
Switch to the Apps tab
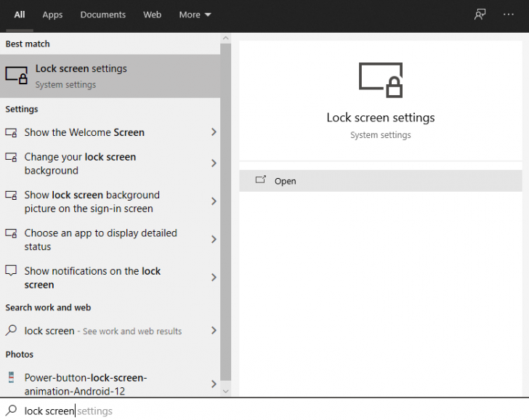(x=52, y=15)
